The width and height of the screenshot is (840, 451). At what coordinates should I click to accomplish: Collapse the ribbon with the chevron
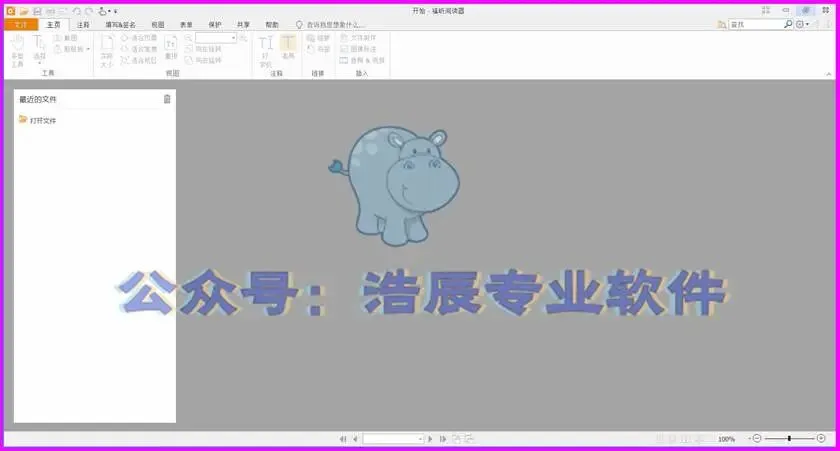[x=829, y=74]
